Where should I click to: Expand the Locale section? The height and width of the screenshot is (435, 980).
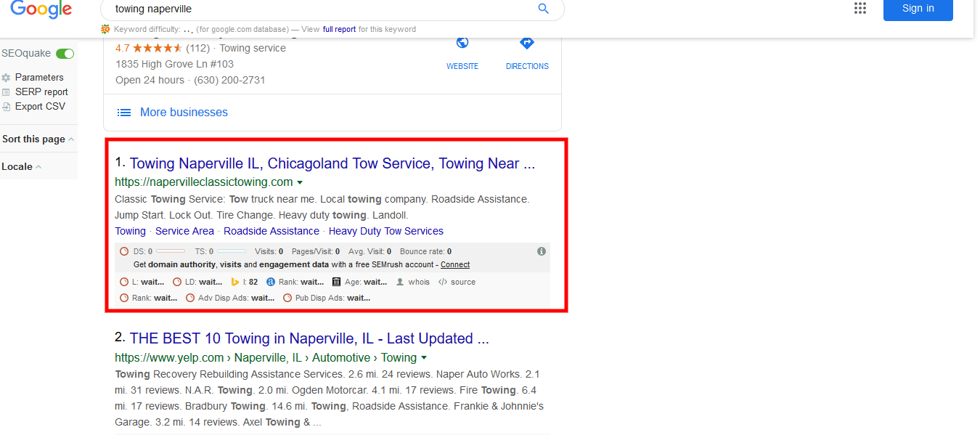21,167
